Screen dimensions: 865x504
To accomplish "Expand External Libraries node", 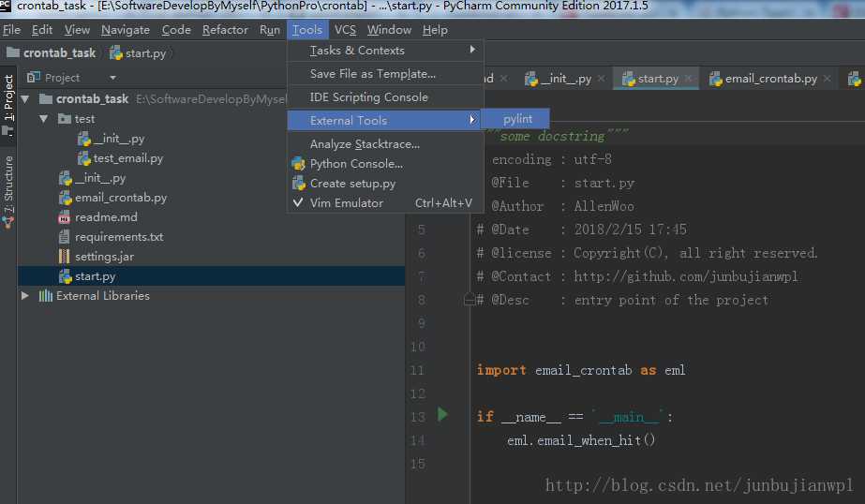I will 24,296.
